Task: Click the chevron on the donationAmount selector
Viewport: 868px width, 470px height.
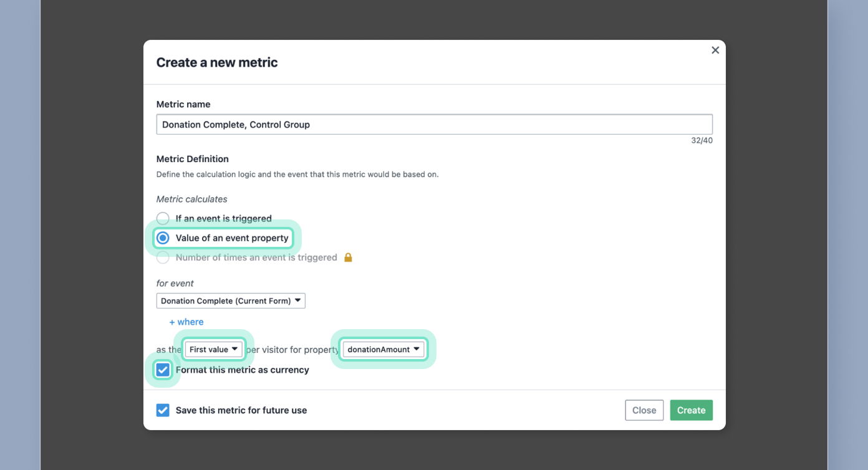Action: click(417, 349)
